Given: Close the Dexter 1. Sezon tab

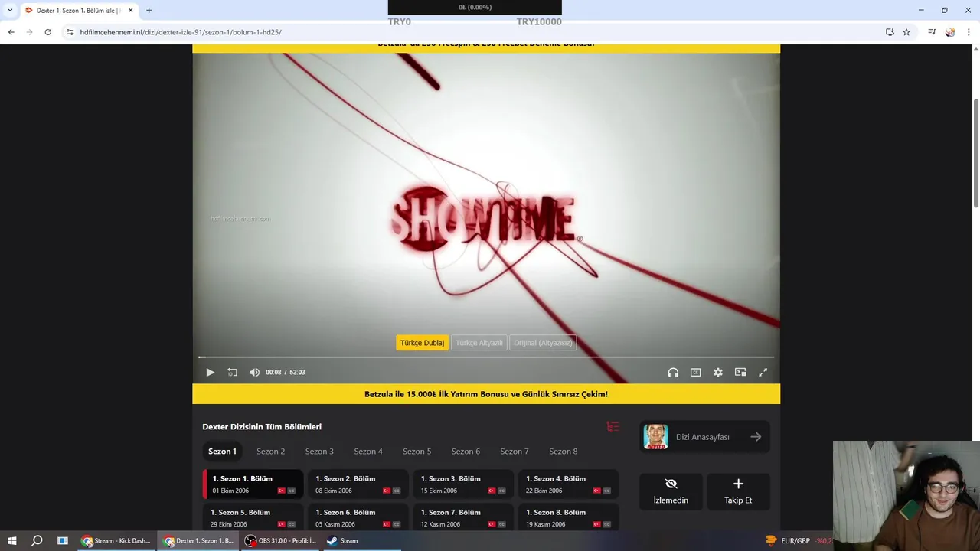Looking at the screenshot, I should [131, 11].
